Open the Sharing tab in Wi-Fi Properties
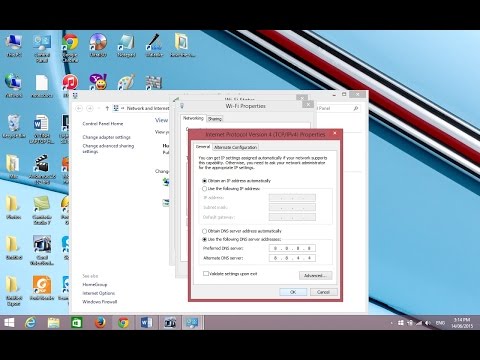 tap(215, 119)
